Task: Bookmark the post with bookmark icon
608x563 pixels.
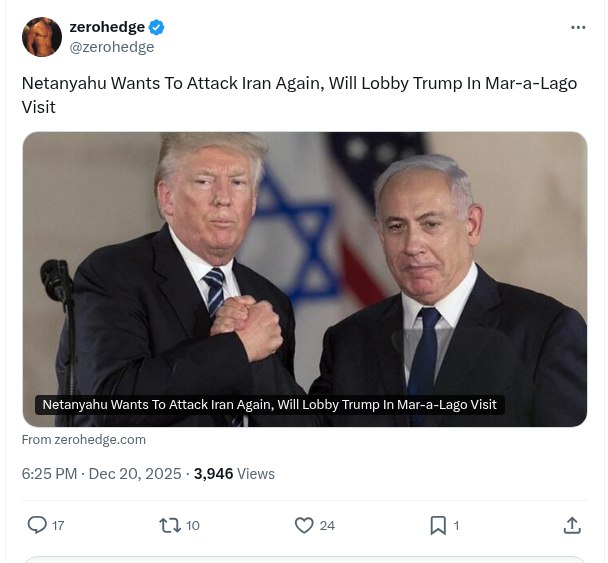Action: click(x=438, y=525)
